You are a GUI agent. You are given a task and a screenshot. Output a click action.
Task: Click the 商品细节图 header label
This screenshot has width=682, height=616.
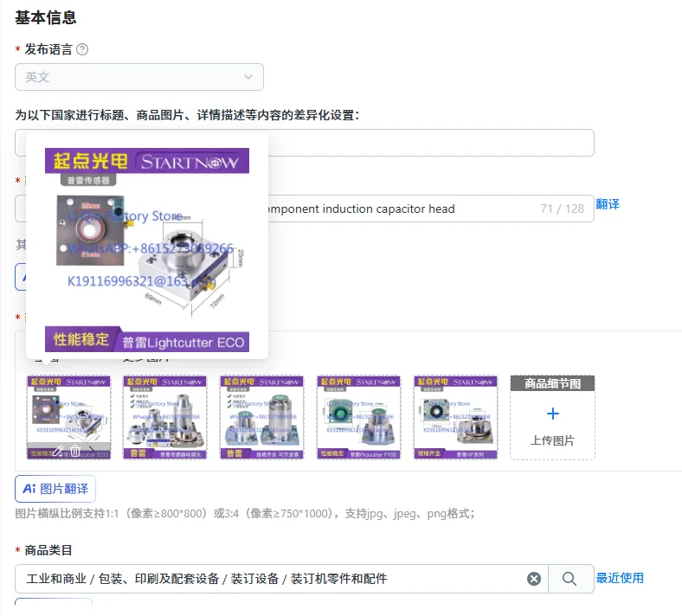click(552, 383)
